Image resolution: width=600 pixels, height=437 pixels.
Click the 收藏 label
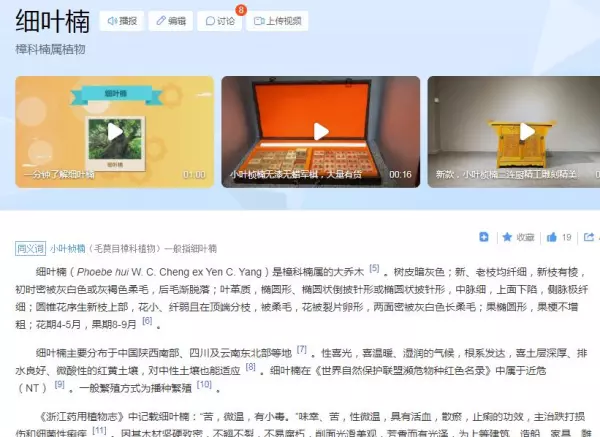[x=525, y=238]
